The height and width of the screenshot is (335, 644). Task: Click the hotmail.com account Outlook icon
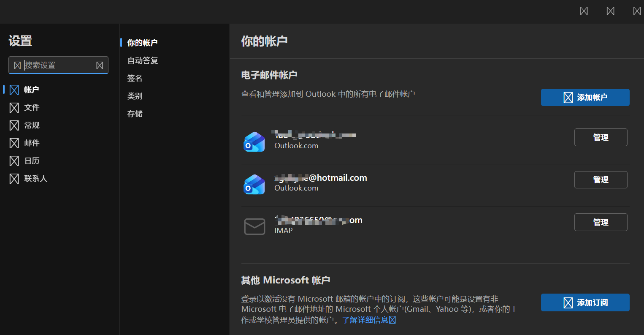[x=254, y=184]
